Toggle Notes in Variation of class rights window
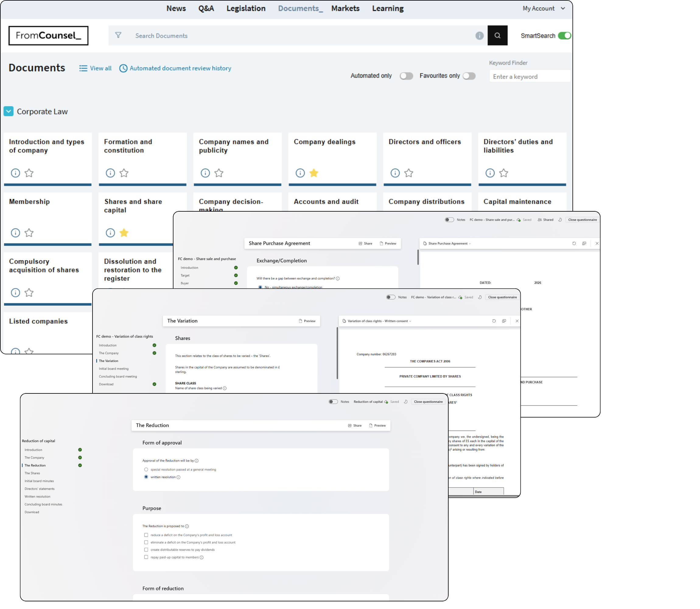 pyautogui.click(x=390, y=297)
